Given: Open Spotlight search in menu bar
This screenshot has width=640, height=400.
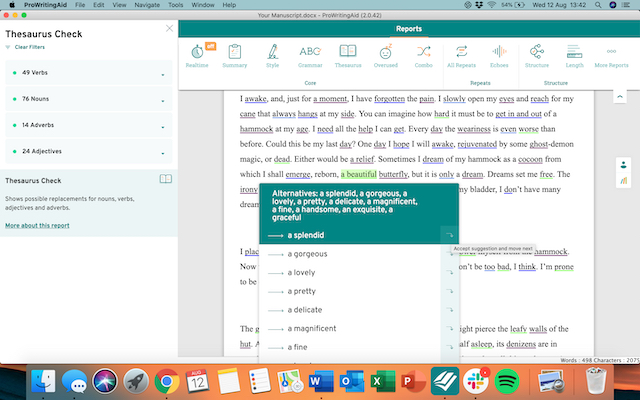Looking at the screenshot, I should (x=598, y=5).
